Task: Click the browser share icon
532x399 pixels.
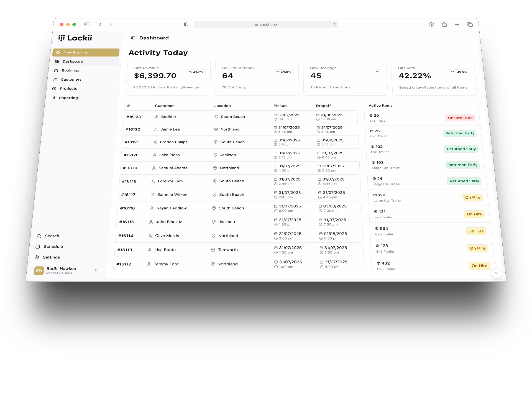Action: click(x=444, y=24)
